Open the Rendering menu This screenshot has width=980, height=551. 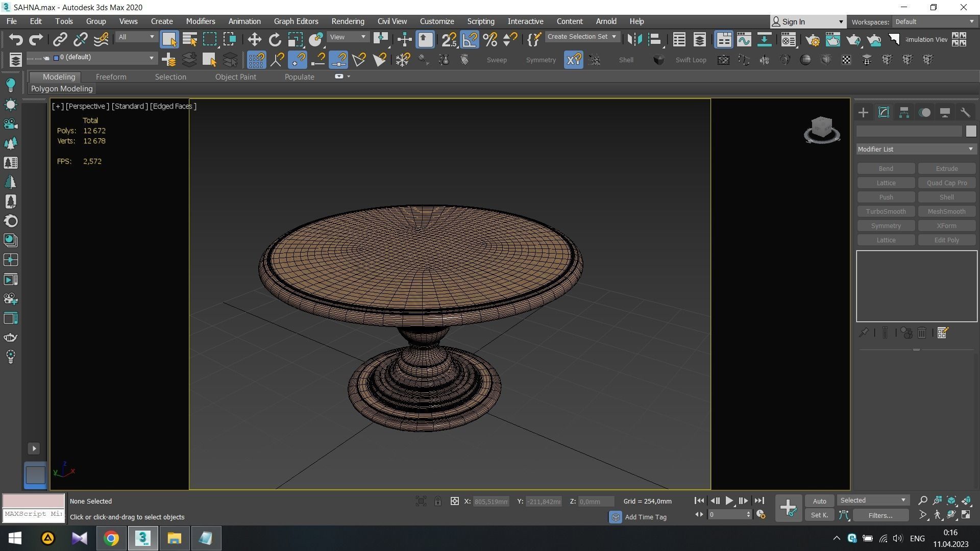[348, 21]
